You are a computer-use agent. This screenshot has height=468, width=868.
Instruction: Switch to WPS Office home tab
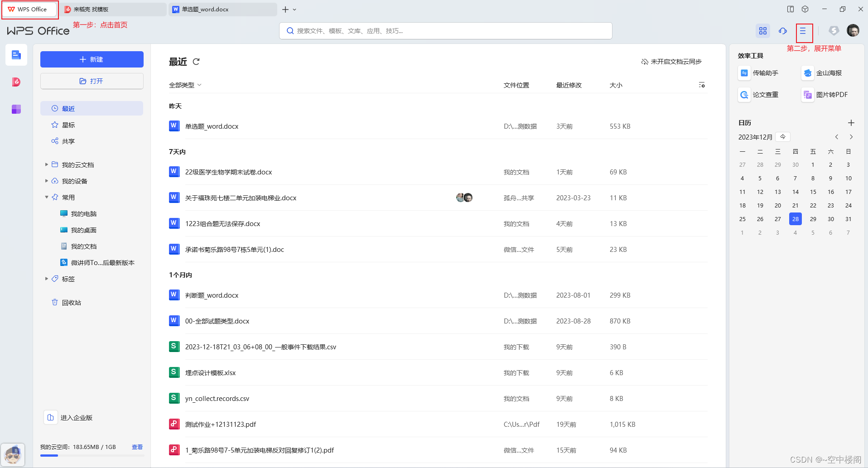30,9
